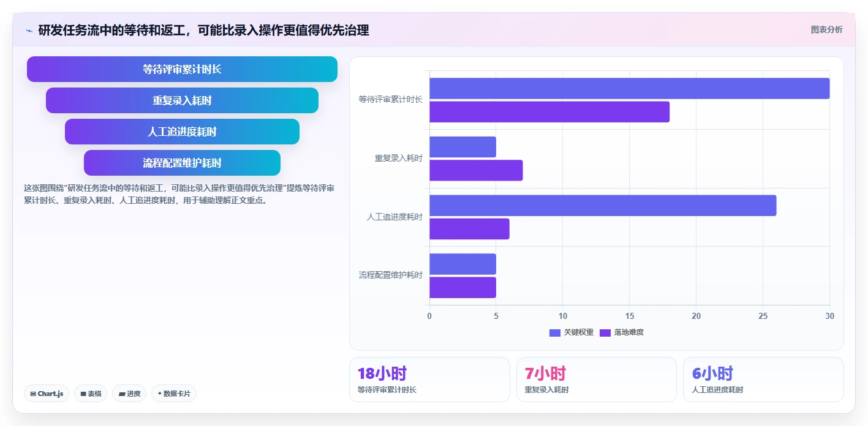This screenshot has height=426, width=868.
Task: Select the 重复录入耗时 funnel bar
Action: pos(182,100)
